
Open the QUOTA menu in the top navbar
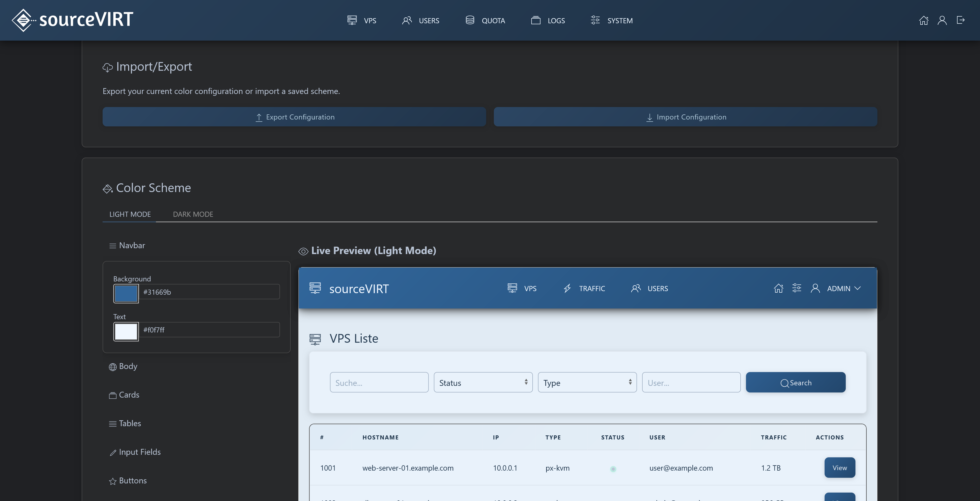pyautogui.click(x=485, y=21)
